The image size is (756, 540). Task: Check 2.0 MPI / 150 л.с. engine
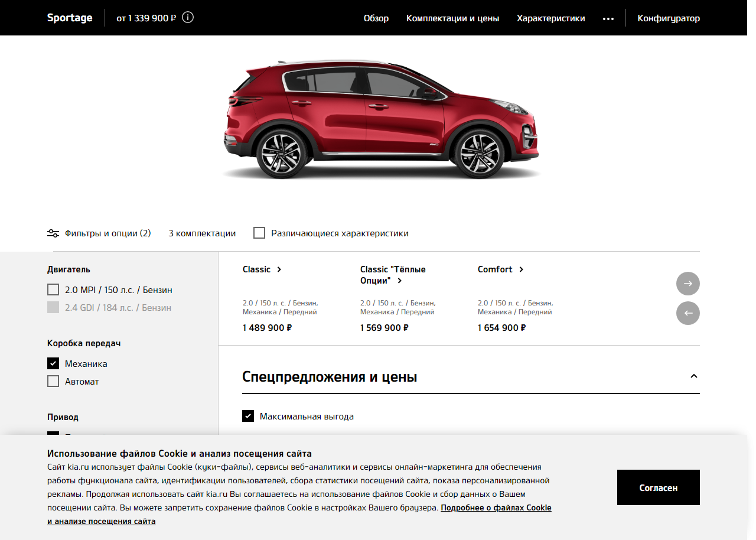point(53,289)
